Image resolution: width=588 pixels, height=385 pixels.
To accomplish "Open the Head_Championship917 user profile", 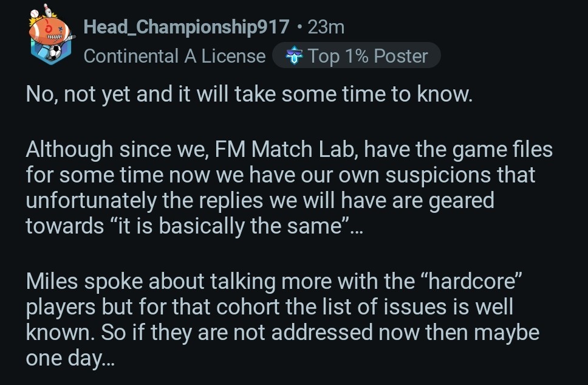I will point(186,27).
